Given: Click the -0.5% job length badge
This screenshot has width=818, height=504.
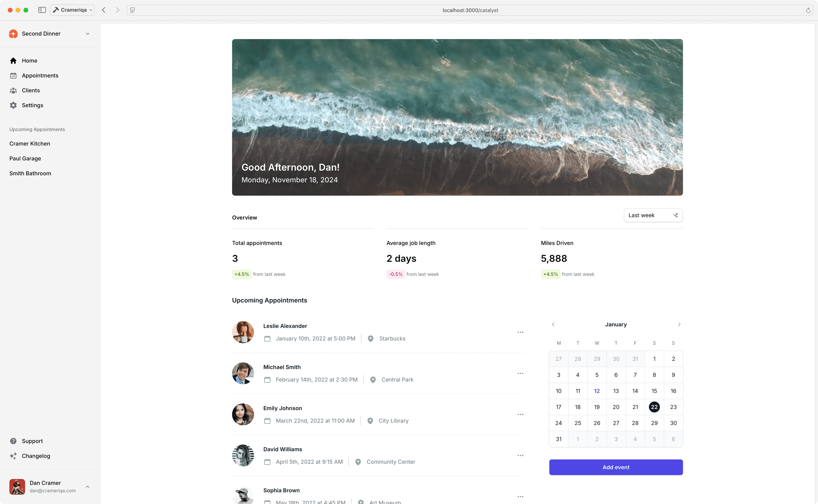Looking at the screenshot, I should (395, 274).
